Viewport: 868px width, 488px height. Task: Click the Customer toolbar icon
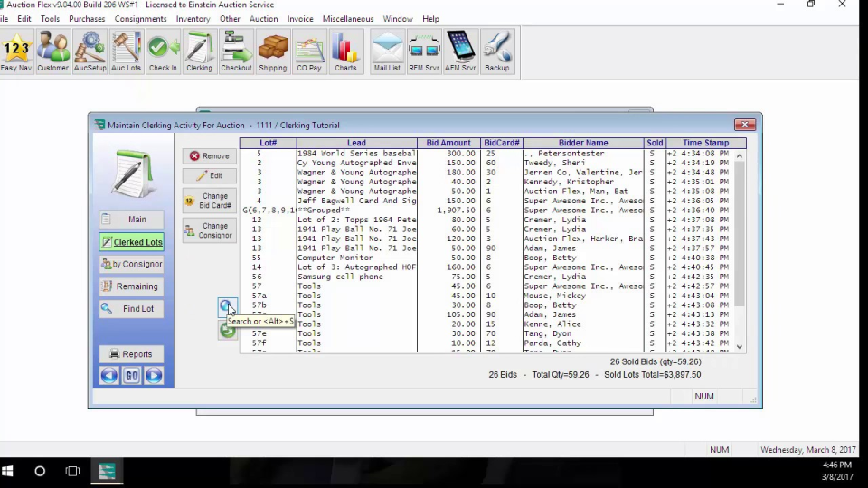(x=52, y=52)
